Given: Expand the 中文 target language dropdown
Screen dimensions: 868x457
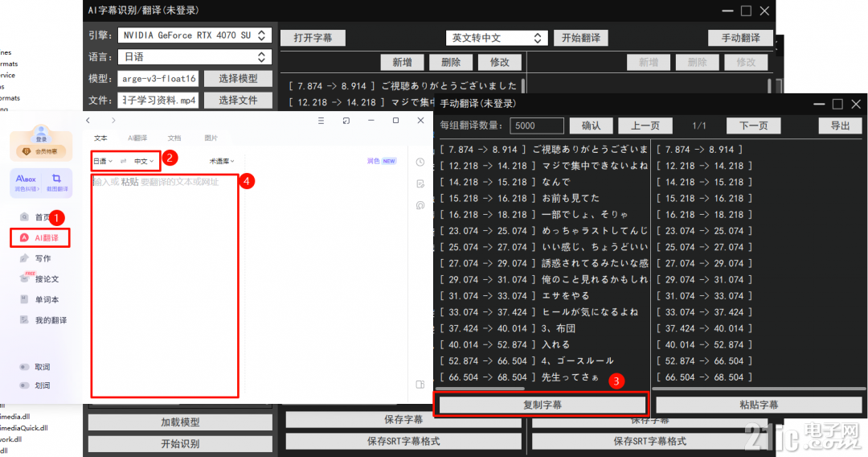Looking at the screenshot, I should (144, 161).
